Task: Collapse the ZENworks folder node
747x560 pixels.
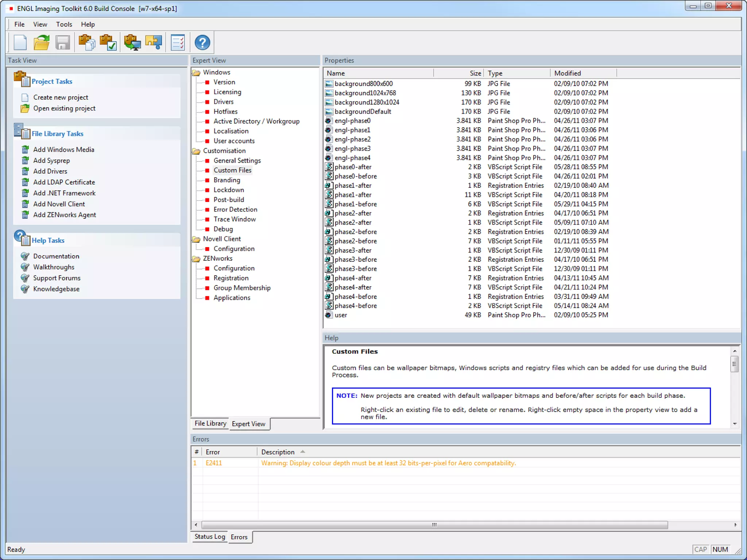Action: (197, 258)
